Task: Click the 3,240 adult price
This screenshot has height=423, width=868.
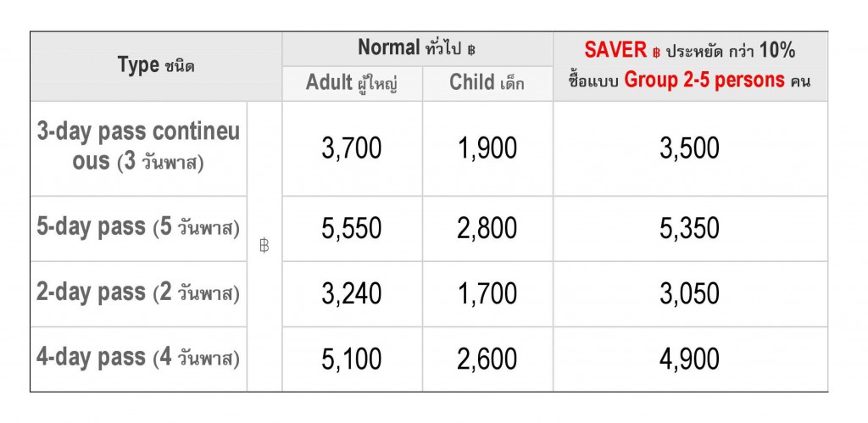Action: click(352, 294)
